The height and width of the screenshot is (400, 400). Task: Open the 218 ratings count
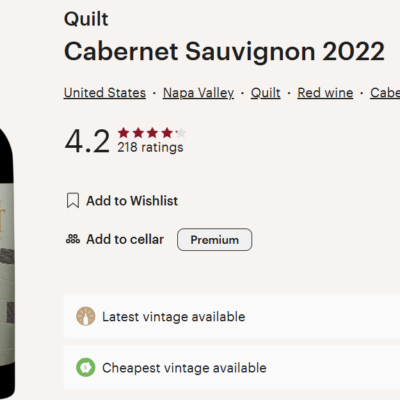click(150, 147)
